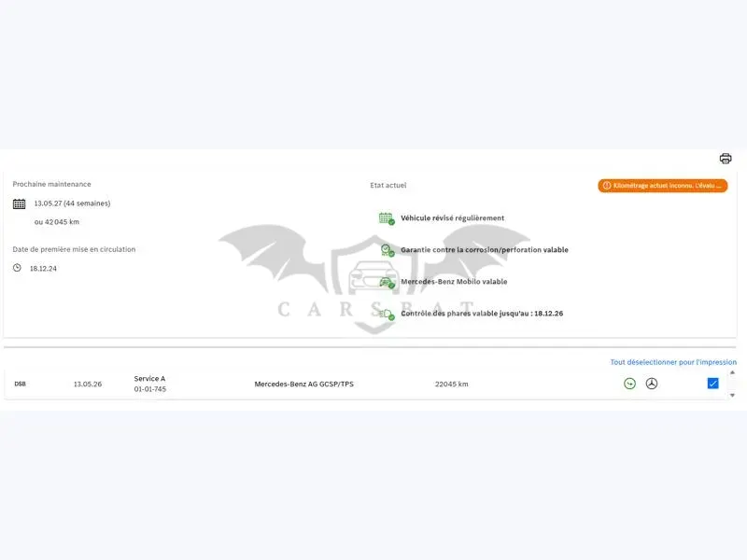Uncheck the Service A print checkbox

712,384
